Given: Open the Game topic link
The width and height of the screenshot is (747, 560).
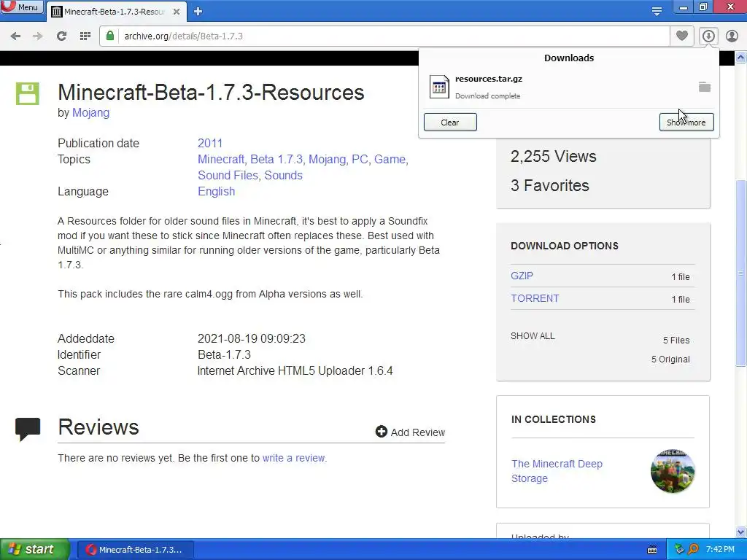Looking at the screenshot, I should tap(390, 159).
